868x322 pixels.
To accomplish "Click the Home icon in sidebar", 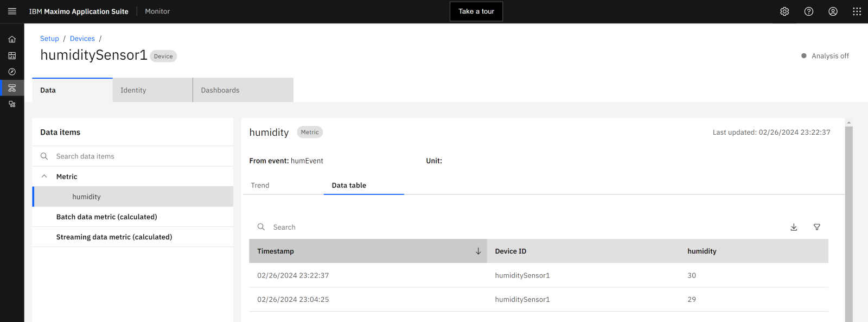I will 12,39.
